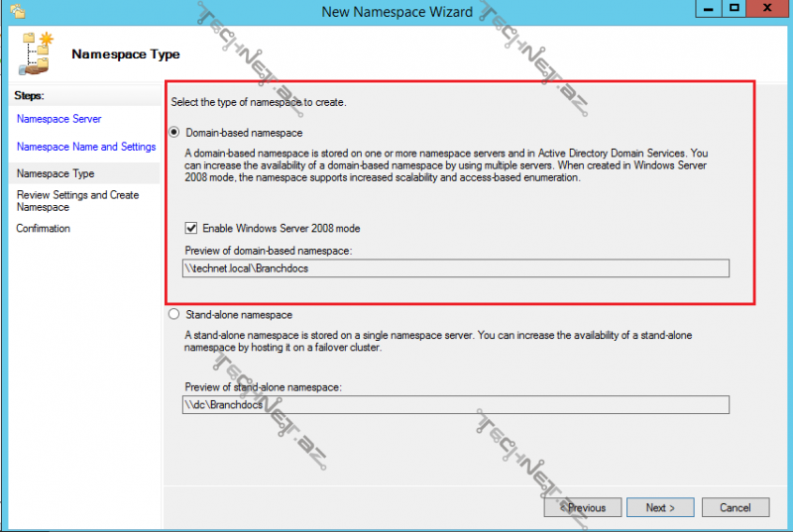Open the Namespace Name and Settings step
This screenshot has width=793, height=532.
coord(86,147)
